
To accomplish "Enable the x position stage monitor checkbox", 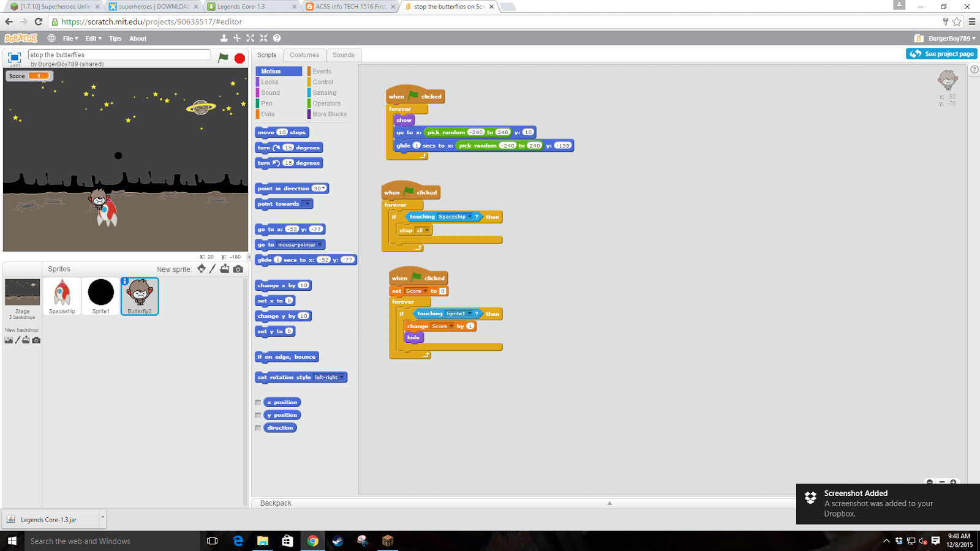I will click(x=258, y=402).
